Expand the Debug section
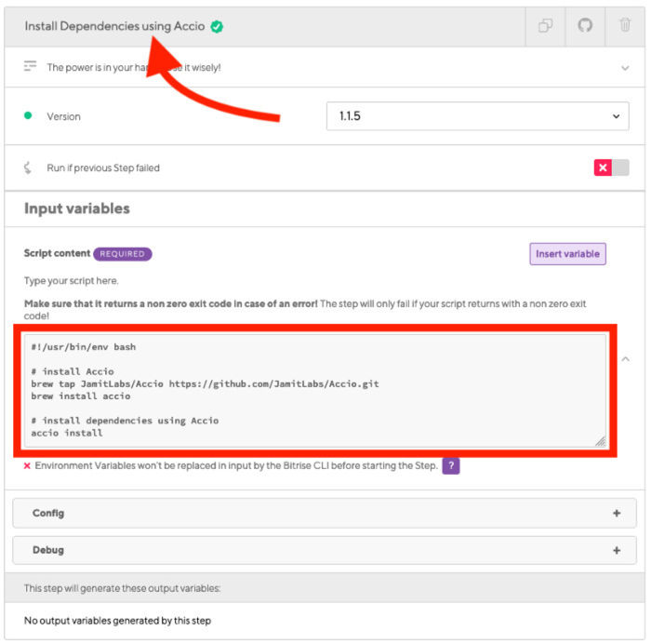651x644 pixels. [x=325, y=550]
